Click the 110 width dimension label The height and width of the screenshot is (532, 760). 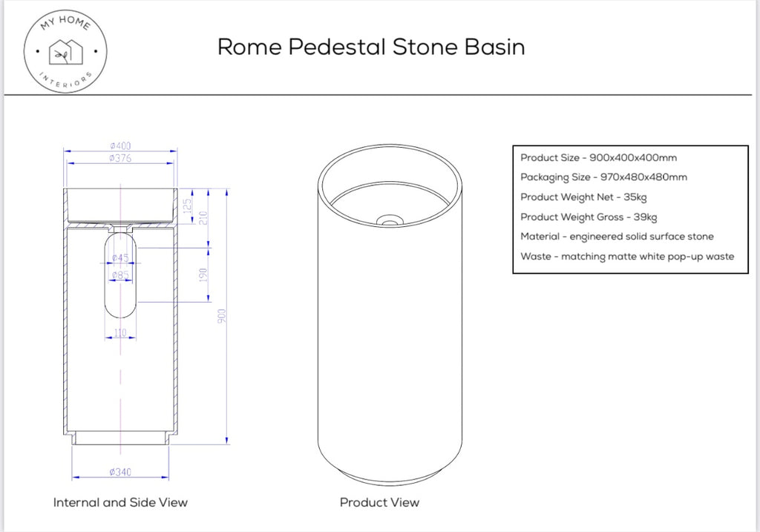[120, 333]
